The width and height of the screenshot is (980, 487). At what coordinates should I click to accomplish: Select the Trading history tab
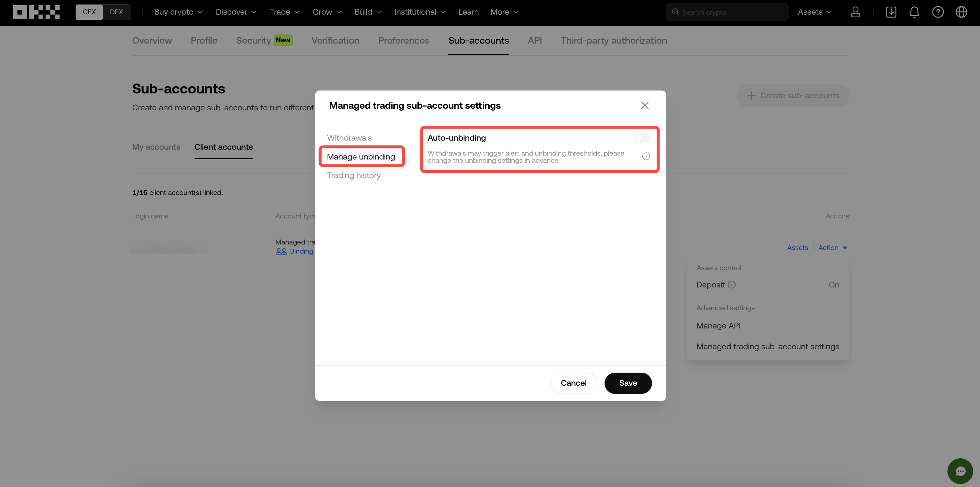354,176
